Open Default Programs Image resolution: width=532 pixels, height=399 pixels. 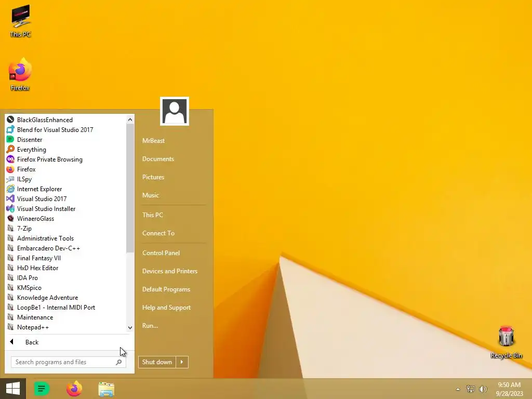[166, 289]
